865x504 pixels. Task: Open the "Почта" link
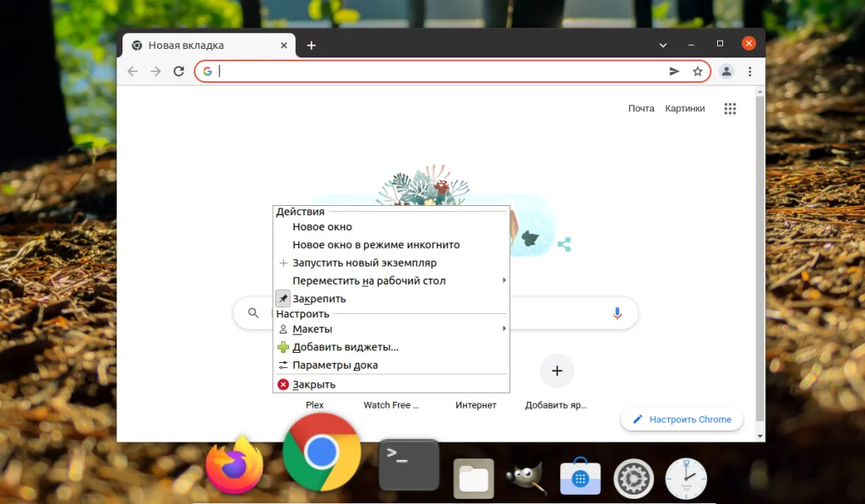[x=641, y=108]
